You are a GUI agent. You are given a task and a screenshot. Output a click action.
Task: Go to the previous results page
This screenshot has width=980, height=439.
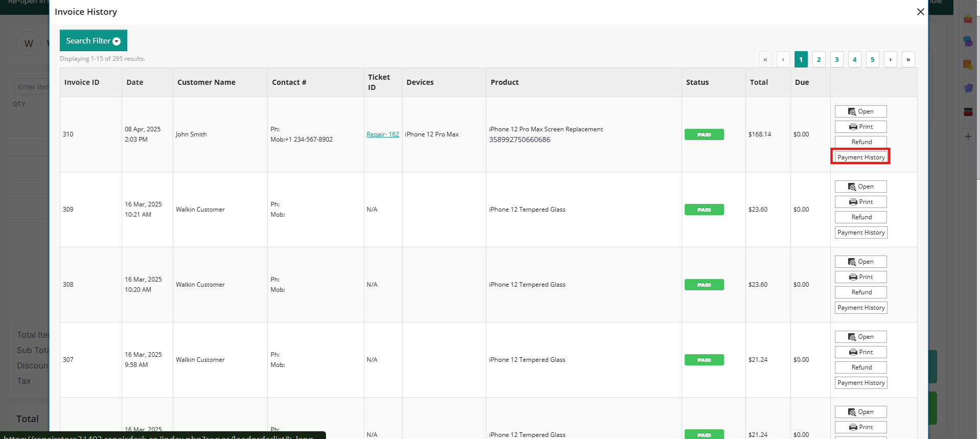pos(783,59)
